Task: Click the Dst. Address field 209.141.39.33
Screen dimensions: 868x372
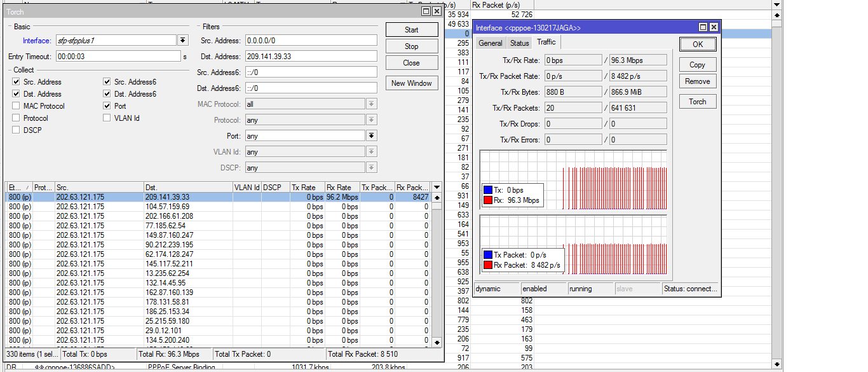Action: click(311, 56)
